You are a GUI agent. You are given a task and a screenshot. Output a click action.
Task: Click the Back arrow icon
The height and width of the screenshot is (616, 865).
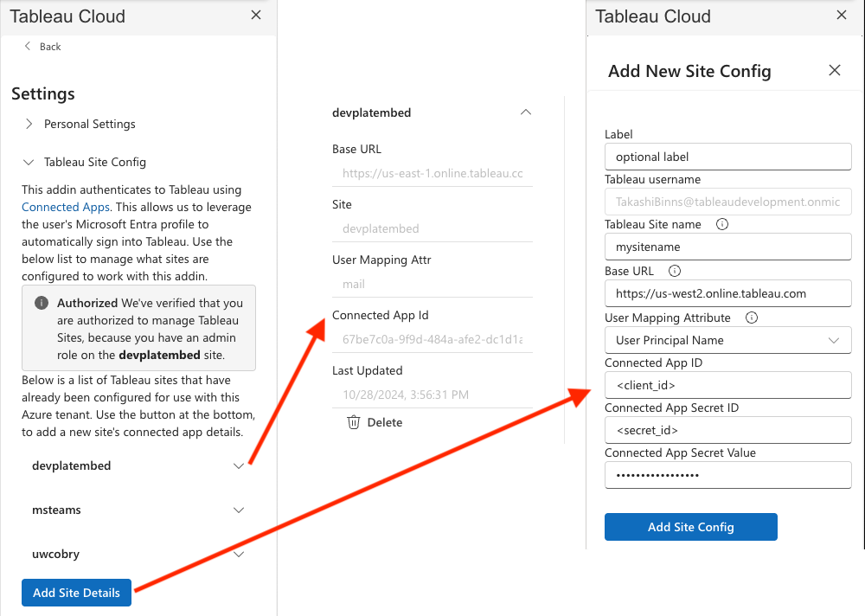pyautogui.click(x=28, y=46)
